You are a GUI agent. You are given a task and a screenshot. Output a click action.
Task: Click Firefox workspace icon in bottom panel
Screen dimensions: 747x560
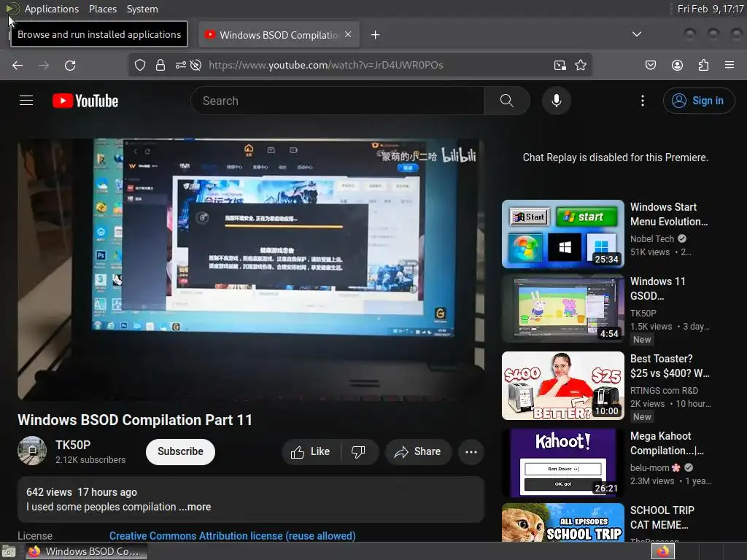662,551
